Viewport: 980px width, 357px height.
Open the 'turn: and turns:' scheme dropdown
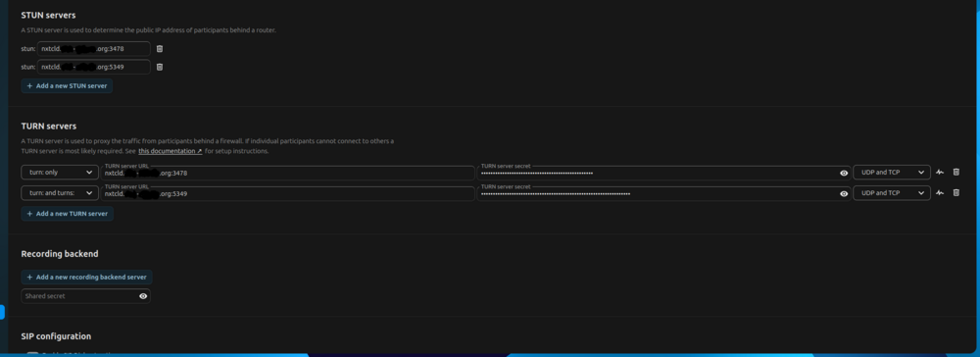pos(60,193)
